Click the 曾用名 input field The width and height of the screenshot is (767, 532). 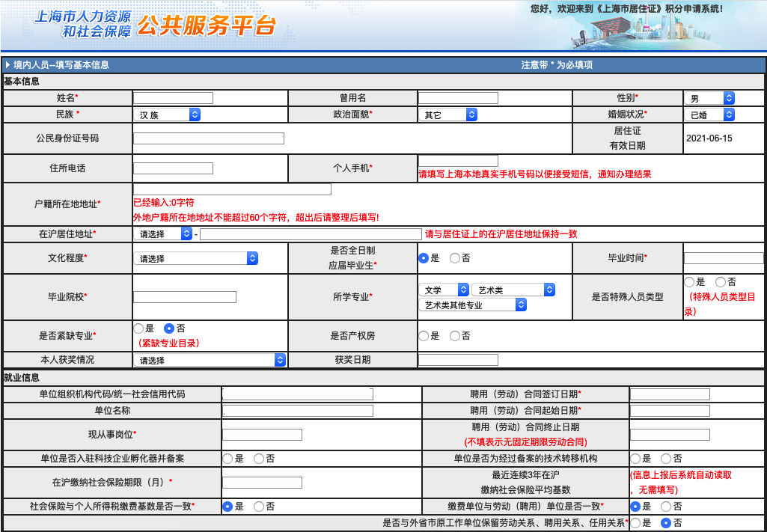tap(458, 98)
